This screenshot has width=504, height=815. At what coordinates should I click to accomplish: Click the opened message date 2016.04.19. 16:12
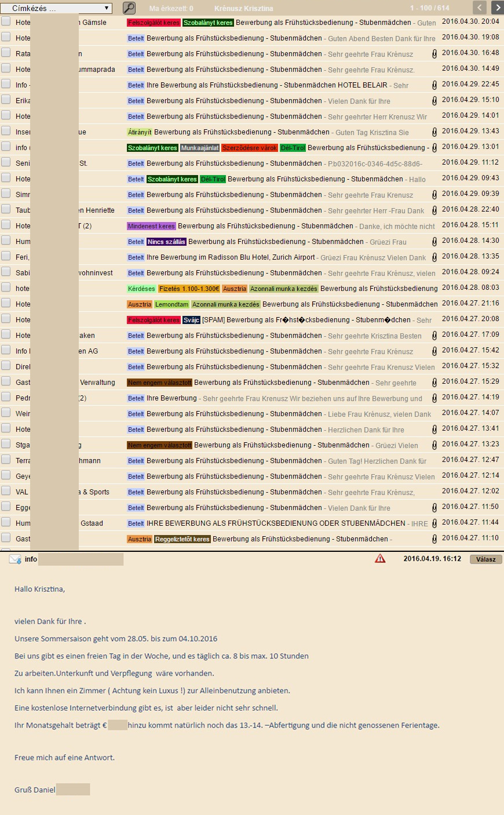(x=432, y=559)
